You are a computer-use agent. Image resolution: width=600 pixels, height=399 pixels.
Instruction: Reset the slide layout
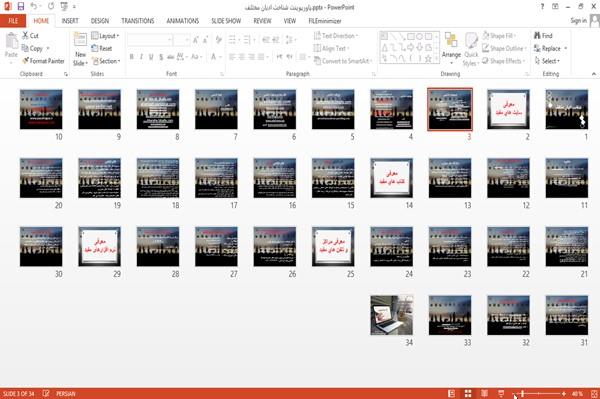[102, 48]
